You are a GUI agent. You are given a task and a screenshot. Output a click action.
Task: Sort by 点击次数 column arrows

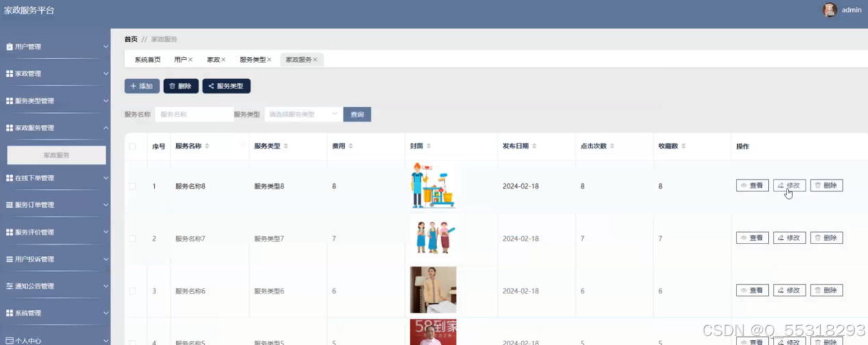click(x=612, y=146)
